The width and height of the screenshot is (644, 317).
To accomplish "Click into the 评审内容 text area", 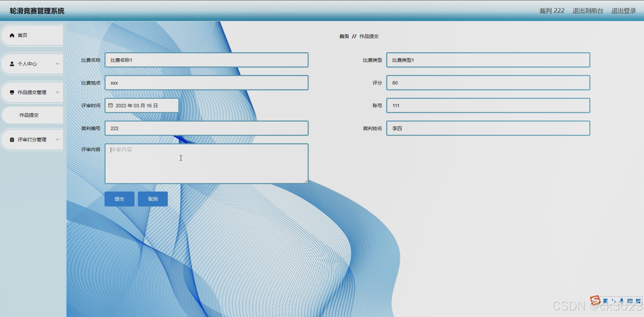I will 206,163.
